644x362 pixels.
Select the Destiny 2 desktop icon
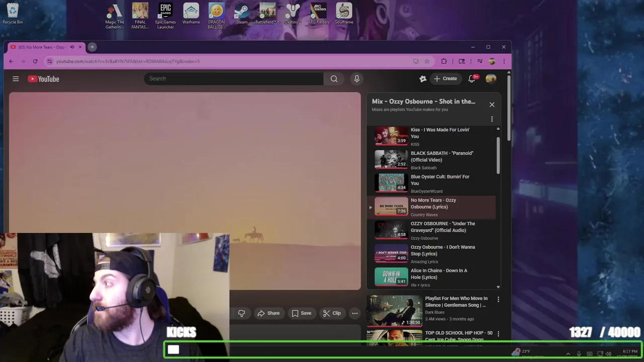(293, 14)
